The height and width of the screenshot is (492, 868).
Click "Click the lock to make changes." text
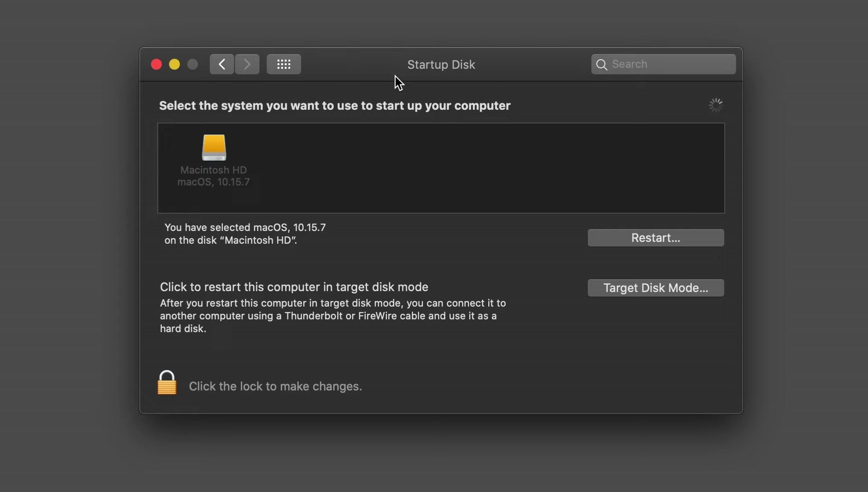point(275,386)
